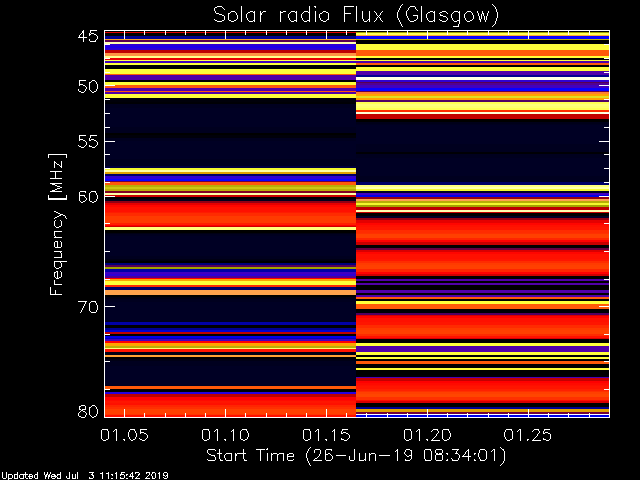Image resolution: width=640 pixels, height=480 pixels.
Task: Click the 45 frequency tick label
Action: click(88, 36)
